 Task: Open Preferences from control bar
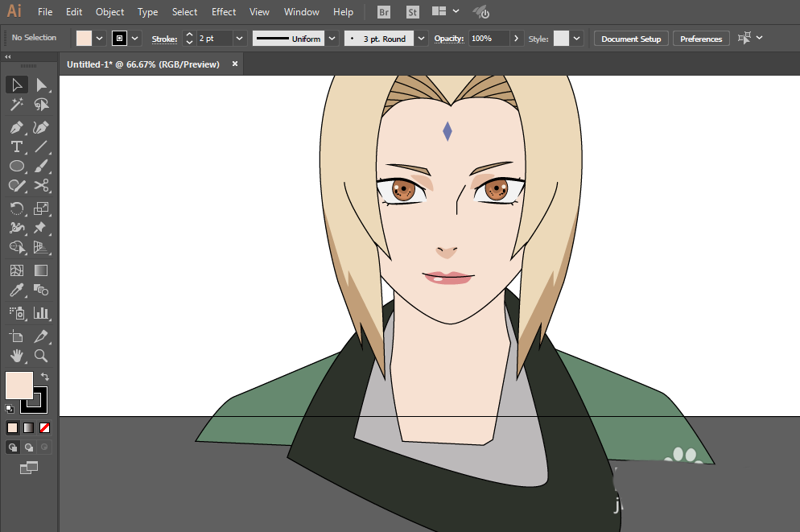coord(701,39)
